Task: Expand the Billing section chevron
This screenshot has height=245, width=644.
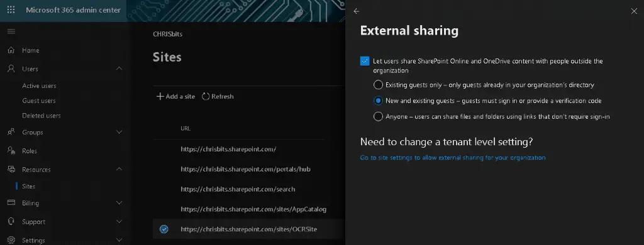Action: click(119, 203)
